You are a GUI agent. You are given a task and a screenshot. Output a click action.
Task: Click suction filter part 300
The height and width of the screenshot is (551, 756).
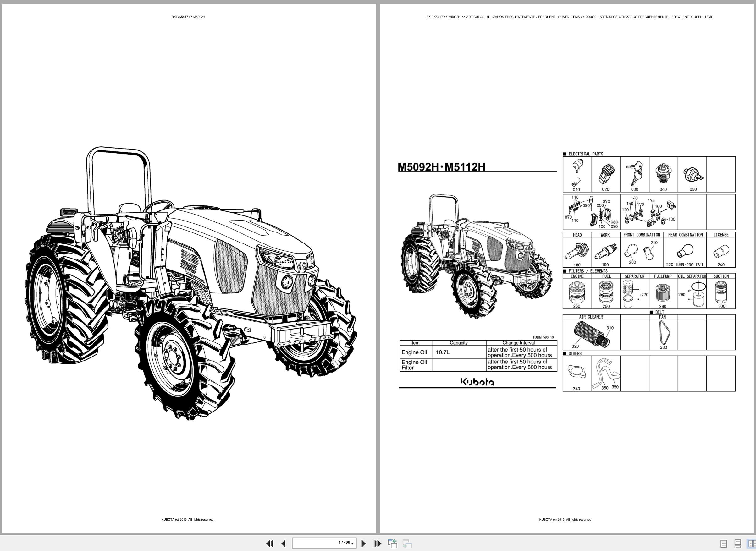click(x=721, y=292)
